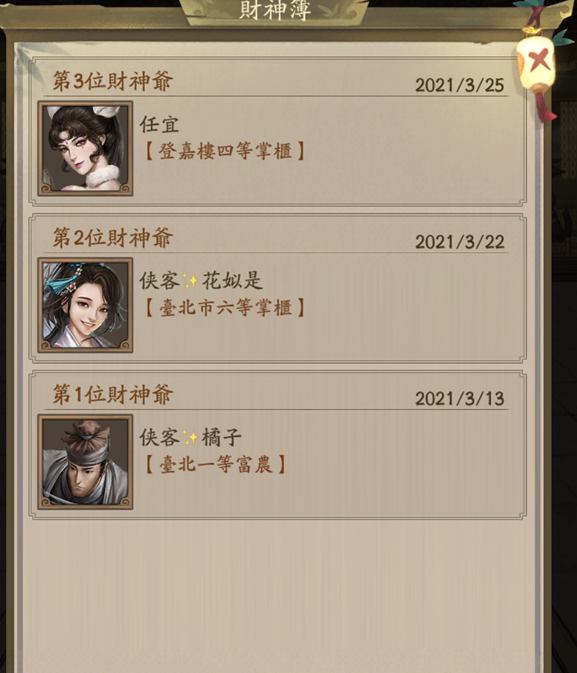This screenshot has width=577, height=673.
Task: Click the 第2位財神爺 heading
Action: (x=113, y=237)
